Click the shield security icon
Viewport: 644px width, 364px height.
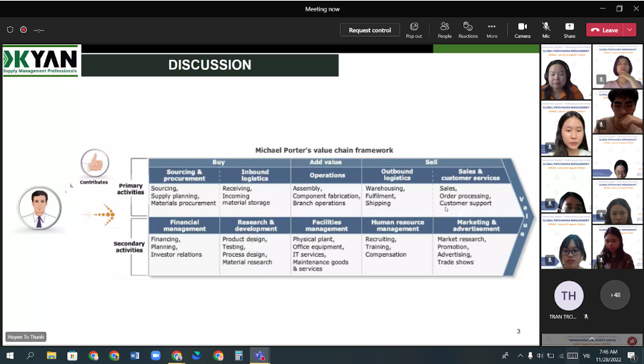10,29
